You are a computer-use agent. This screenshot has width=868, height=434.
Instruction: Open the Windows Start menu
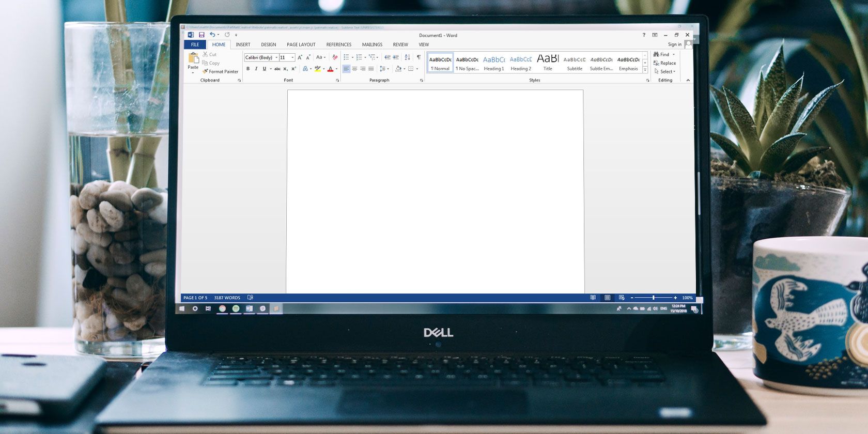pos(182,308)
